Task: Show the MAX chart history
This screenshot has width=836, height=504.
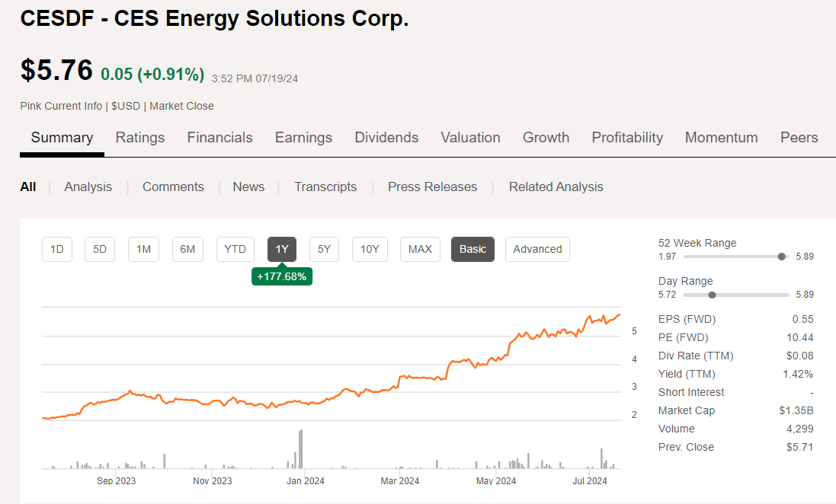Action: tap(420, 249)
